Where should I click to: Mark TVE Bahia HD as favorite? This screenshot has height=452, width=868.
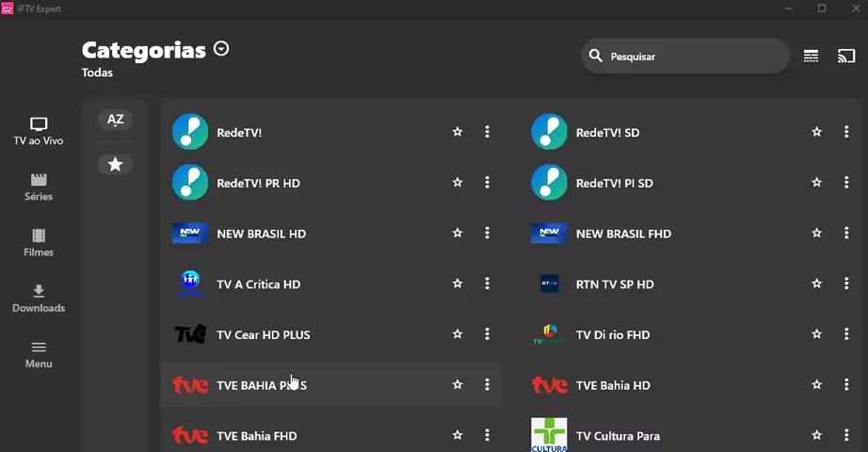coord(816,385)
